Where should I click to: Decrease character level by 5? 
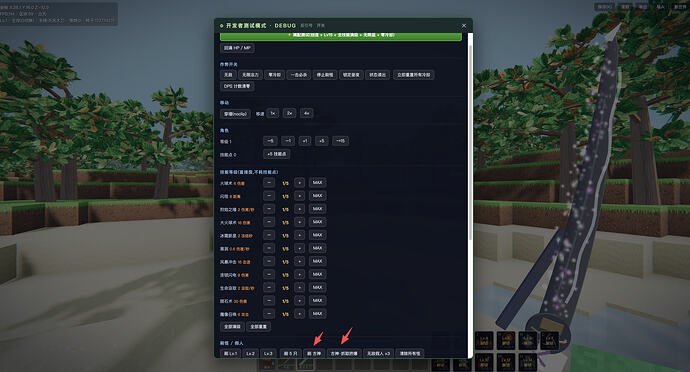click(270, 141)
